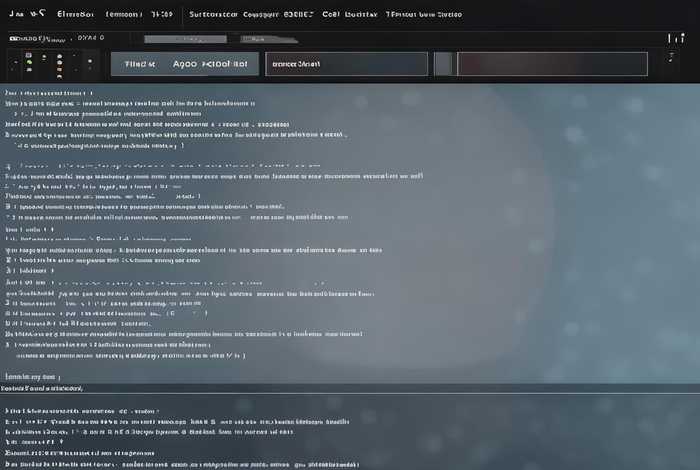700x470 pixels.
Task: Open the first menu at the far left of the top bar
Action: tap(14, 15)
